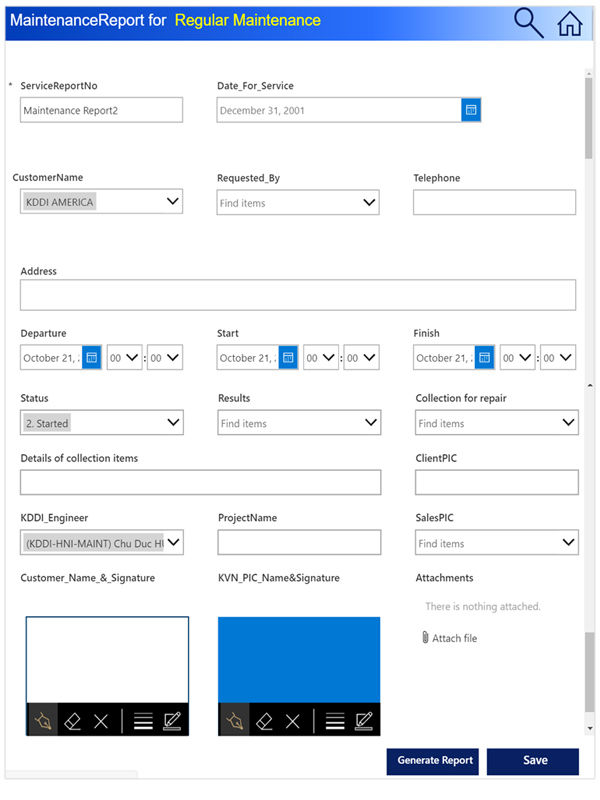Open Start date calendar picker
The width and height of the screenshot is (600, 800).
coord(288,357)
